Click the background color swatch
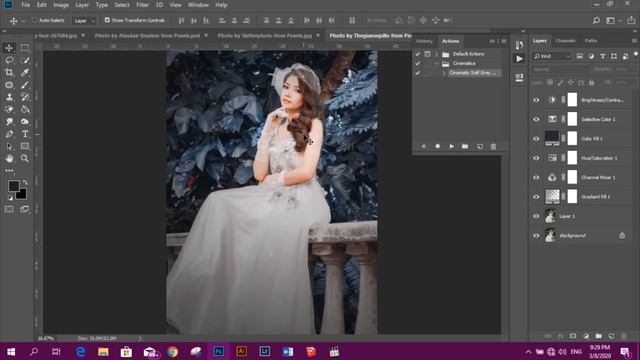The image size is (640, 360). click(21, 193)
